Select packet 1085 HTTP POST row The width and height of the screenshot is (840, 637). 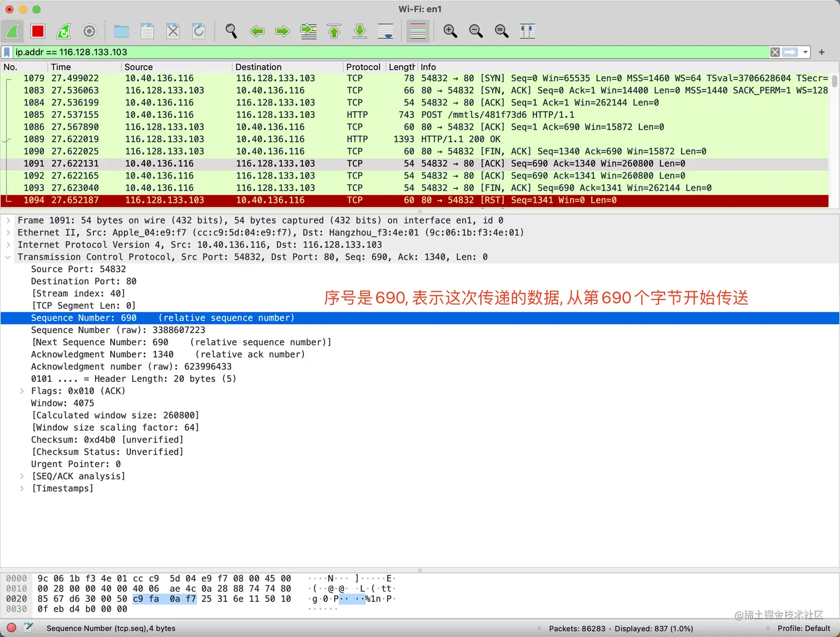coord(415,115)
